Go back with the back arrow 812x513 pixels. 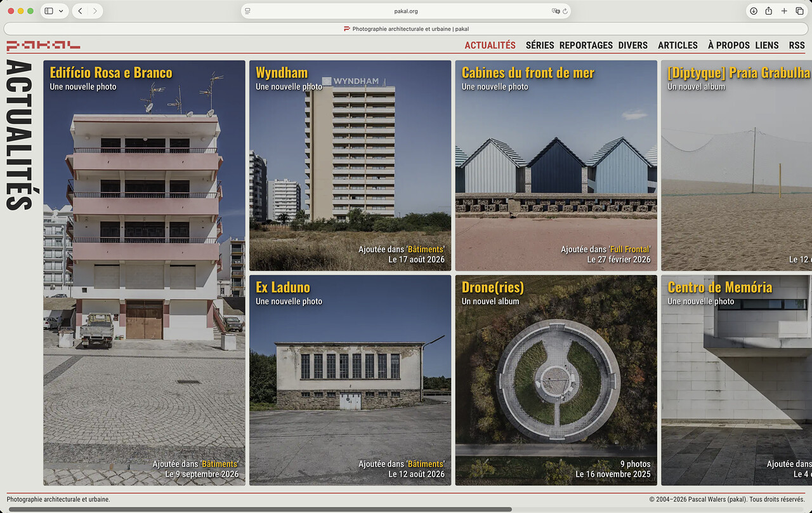[81, 11]
